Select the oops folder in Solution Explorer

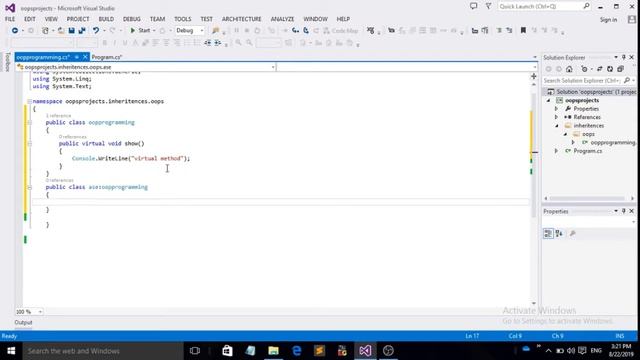(x=588, y=134)
